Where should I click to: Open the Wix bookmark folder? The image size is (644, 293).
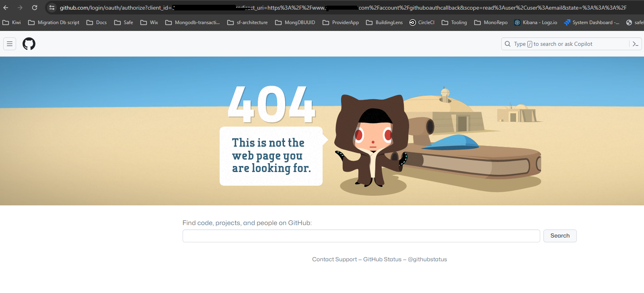click(149, 23)
